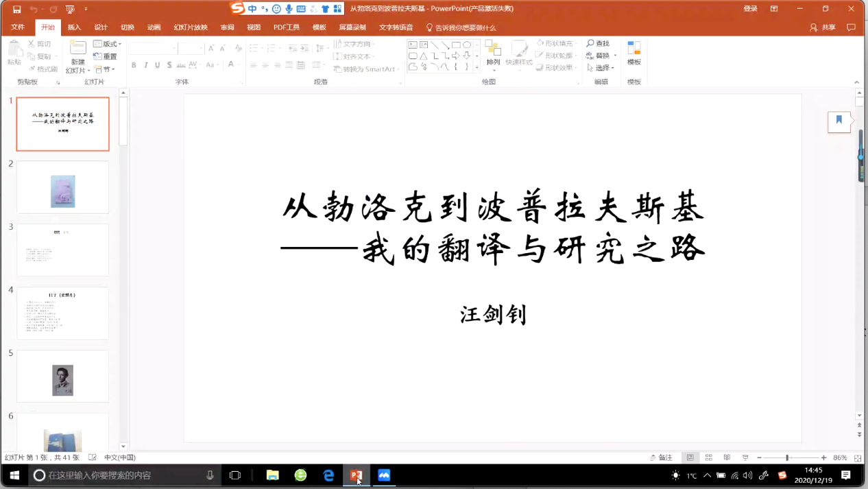Click the zoom slider handle

(787, 457)
